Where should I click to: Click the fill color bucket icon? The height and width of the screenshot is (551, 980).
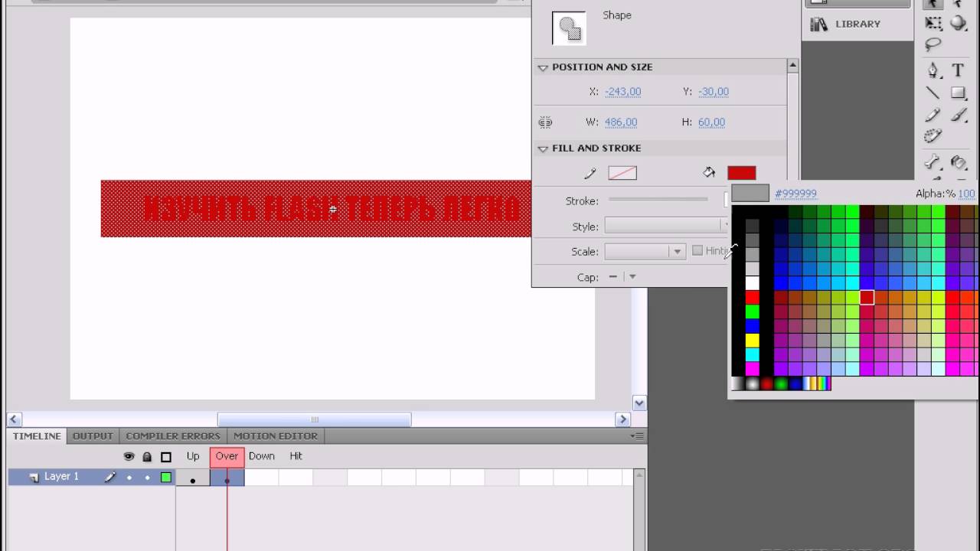[x=709, y=173]
